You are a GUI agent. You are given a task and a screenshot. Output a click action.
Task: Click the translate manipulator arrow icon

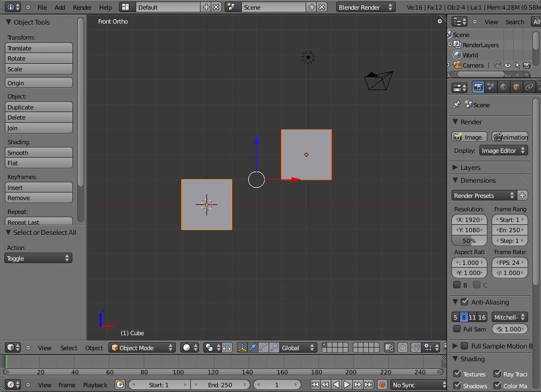tap(253, 348)
